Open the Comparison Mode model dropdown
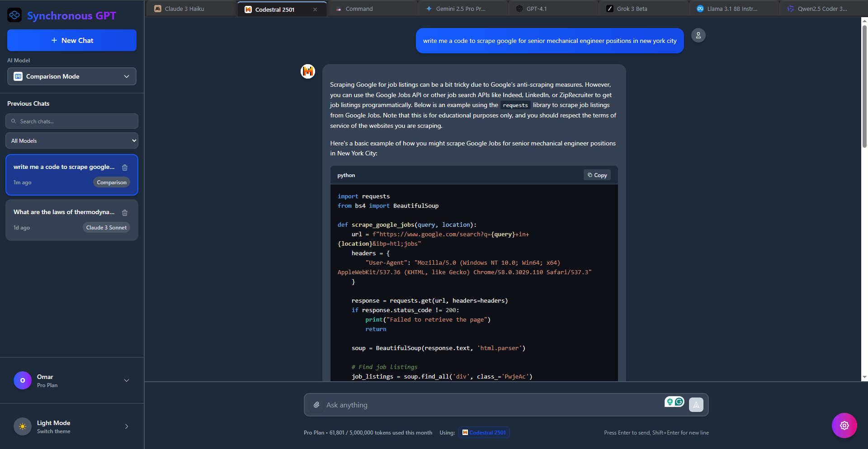 [72, 76]
